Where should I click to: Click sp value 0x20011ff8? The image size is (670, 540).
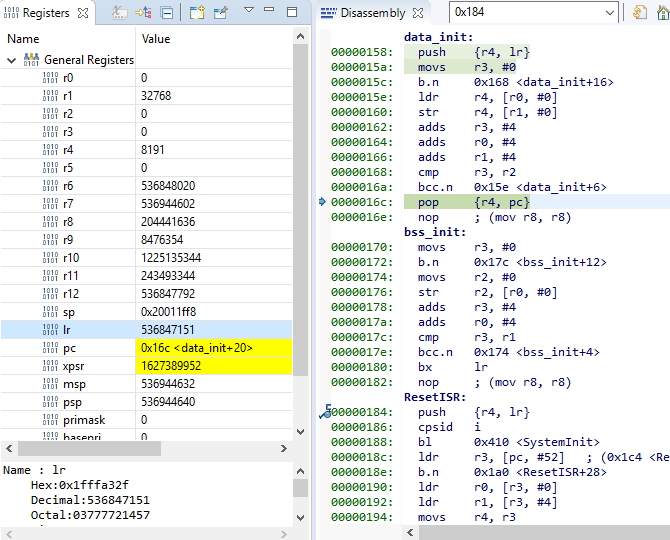168,312
